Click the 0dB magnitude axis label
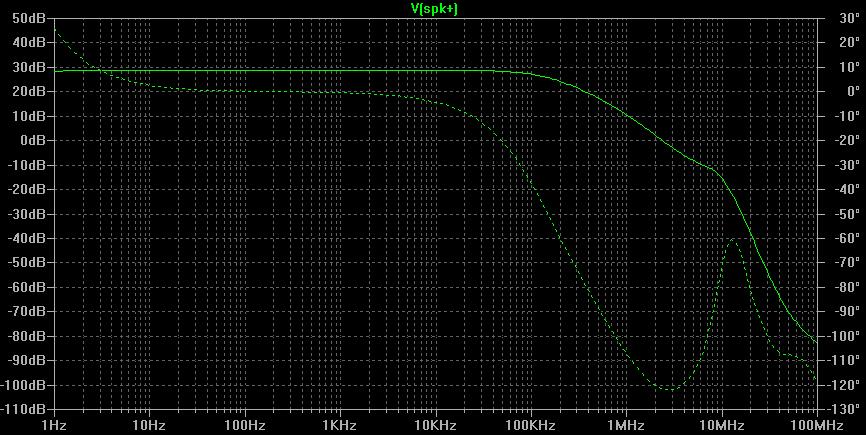Screen dimensions: 866x435 (31, 140)
